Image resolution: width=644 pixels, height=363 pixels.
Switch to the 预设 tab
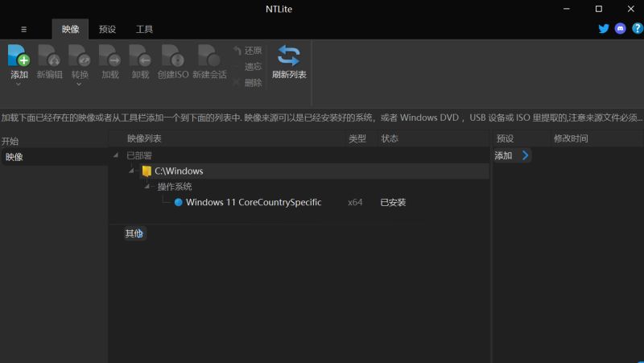coord(107,29)
